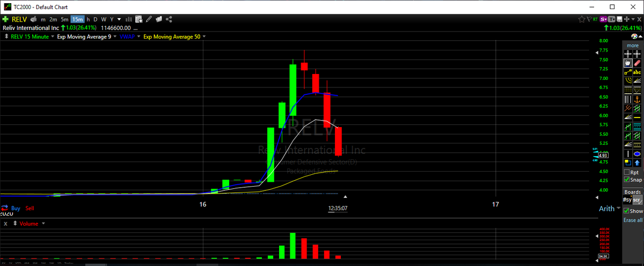The height and width of the screenshot is (266, 644).
Task: Click Erase all drawings link
Action: pos(633,220)
